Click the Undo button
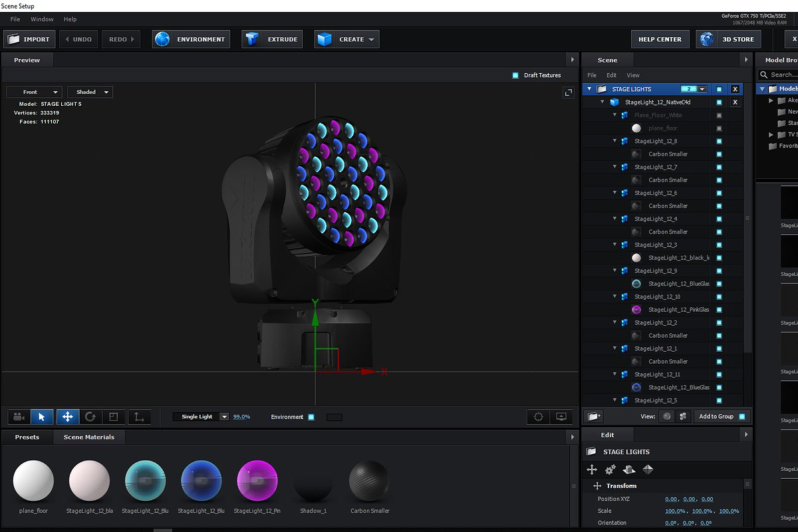The width and height of the screenshot is (798, 532). 78,39
